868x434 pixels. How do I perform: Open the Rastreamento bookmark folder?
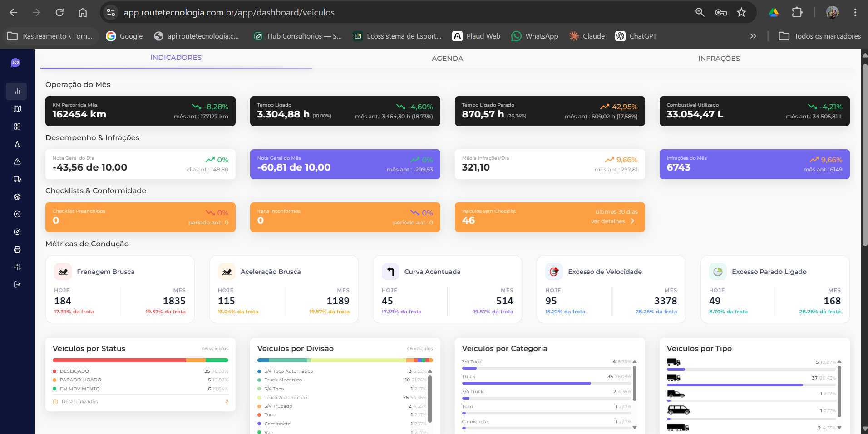50,36
